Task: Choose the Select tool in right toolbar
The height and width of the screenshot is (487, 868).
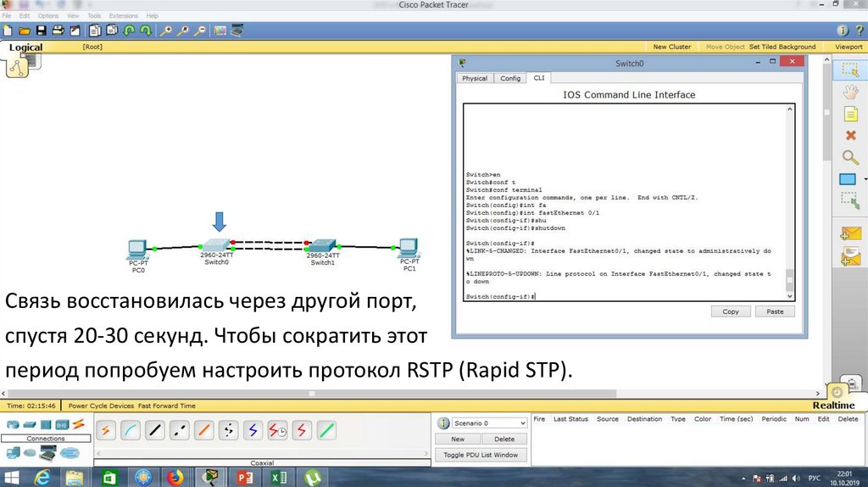Action: pyautogui.click(x=849, y=70)
